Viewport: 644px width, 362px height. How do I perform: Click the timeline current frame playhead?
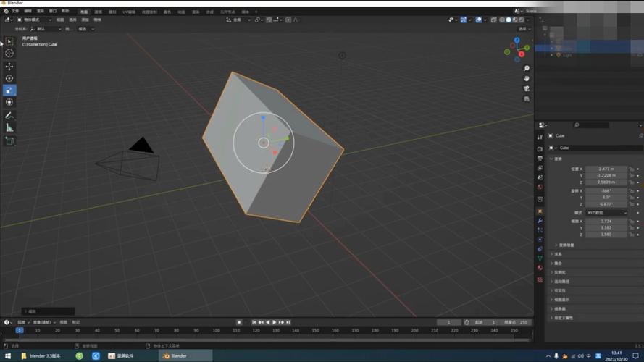(x=20, y=330)
